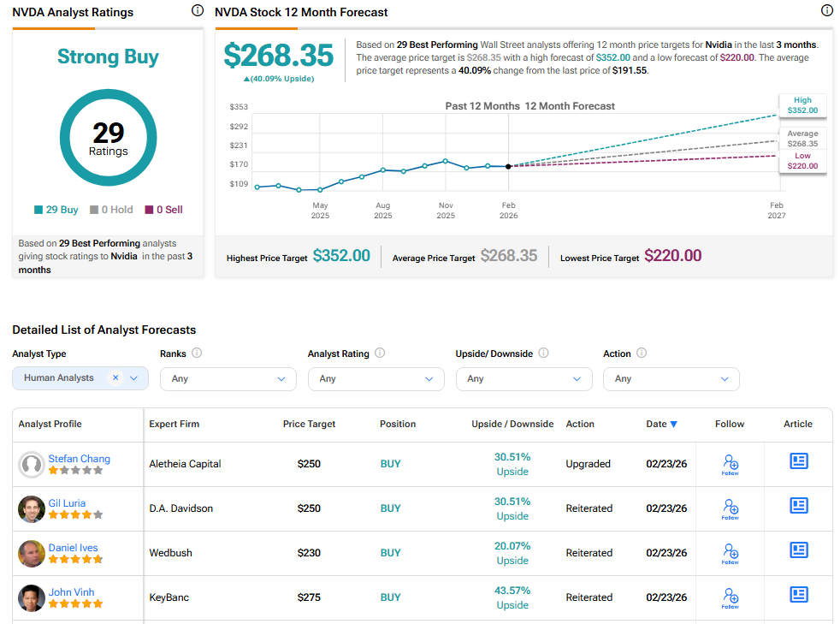The width and height of the screenshot is (840, 624).
Task: Click the 29 Buy legend swatch
Action: point(38,210)
